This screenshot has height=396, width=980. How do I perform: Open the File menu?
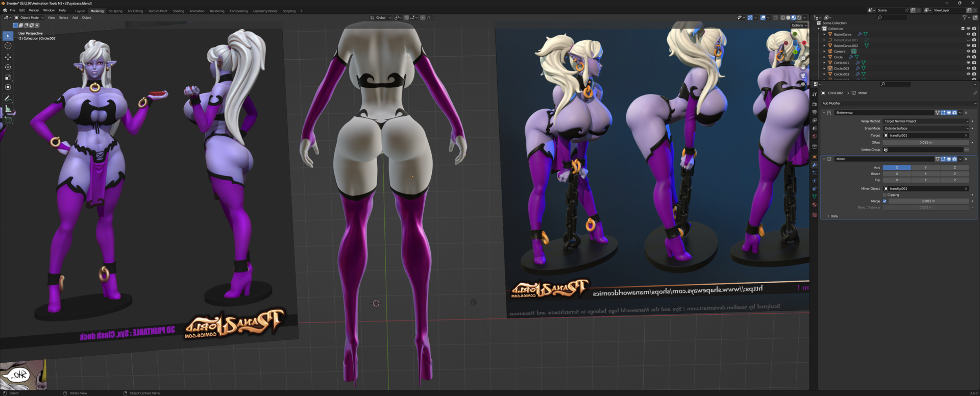tap(13, 10)
